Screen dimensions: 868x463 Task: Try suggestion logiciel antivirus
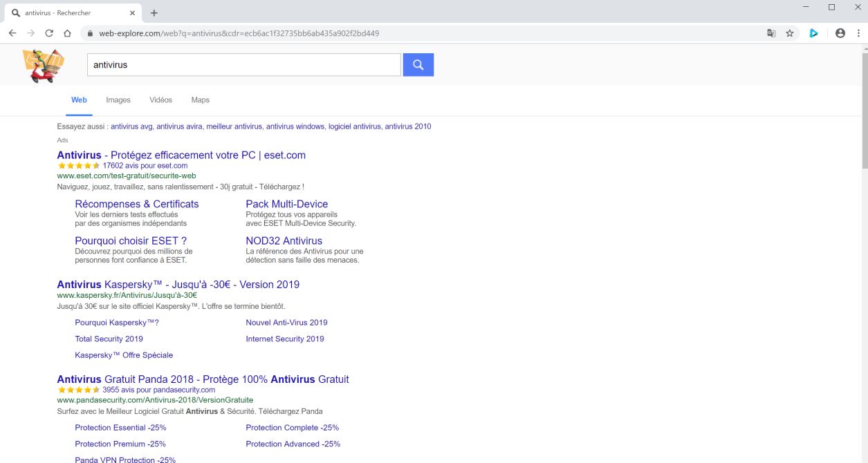[x=355, y=126]
